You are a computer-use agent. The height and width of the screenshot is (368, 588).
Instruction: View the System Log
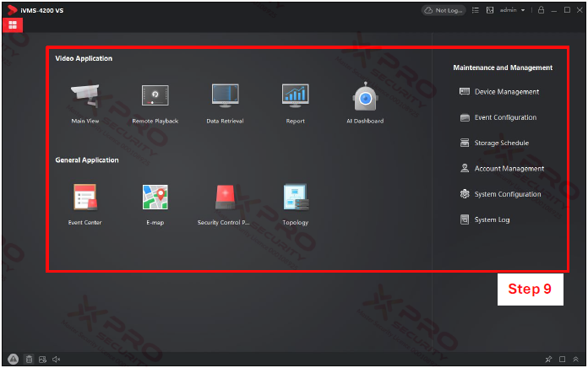coord(484,219)
